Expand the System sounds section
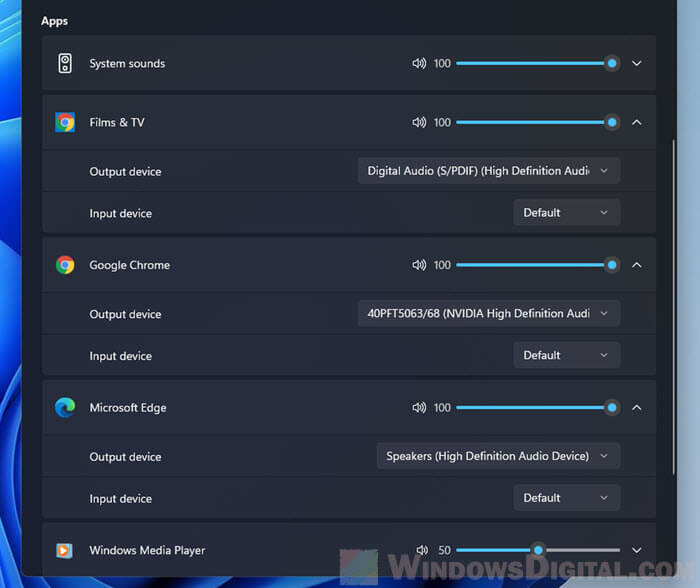Viewport: 700px width, 588px height. coord(637,63)
